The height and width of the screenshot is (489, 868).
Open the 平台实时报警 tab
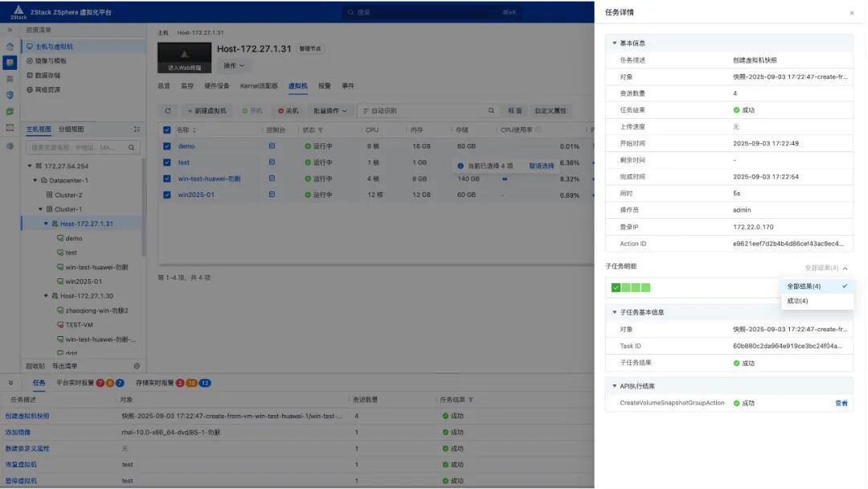(75, 383)
